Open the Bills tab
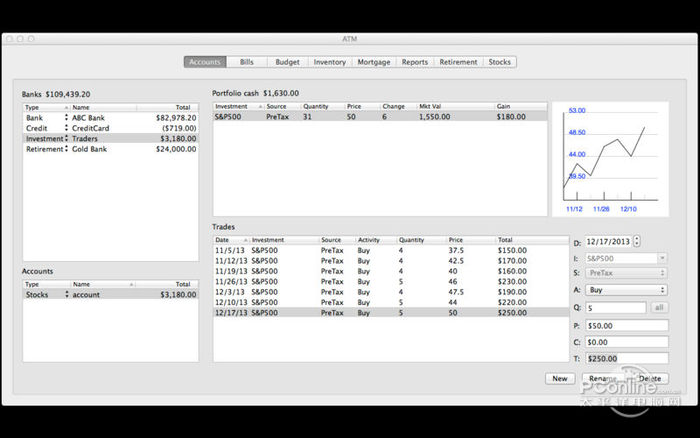 (246, 62)
